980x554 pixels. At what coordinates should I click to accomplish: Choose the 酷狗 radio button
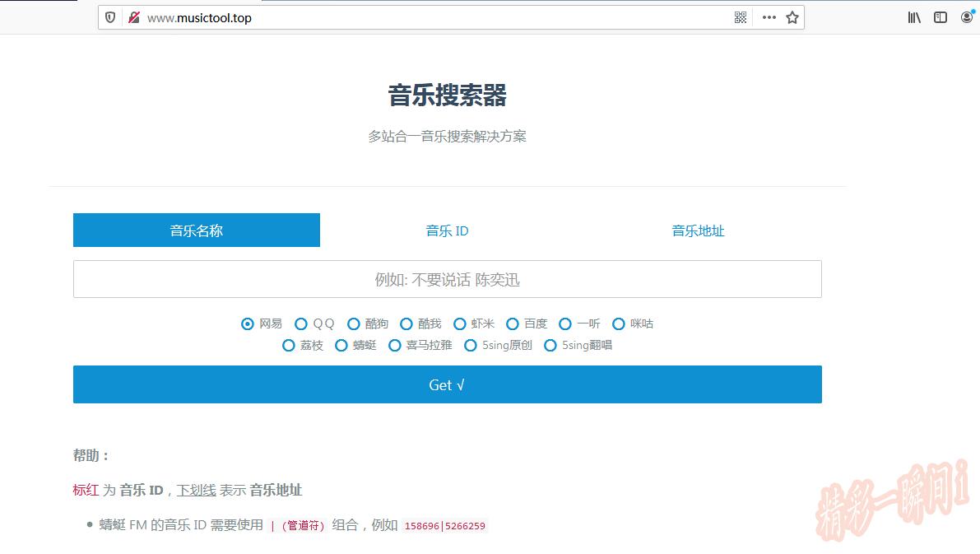click(354, 324)
